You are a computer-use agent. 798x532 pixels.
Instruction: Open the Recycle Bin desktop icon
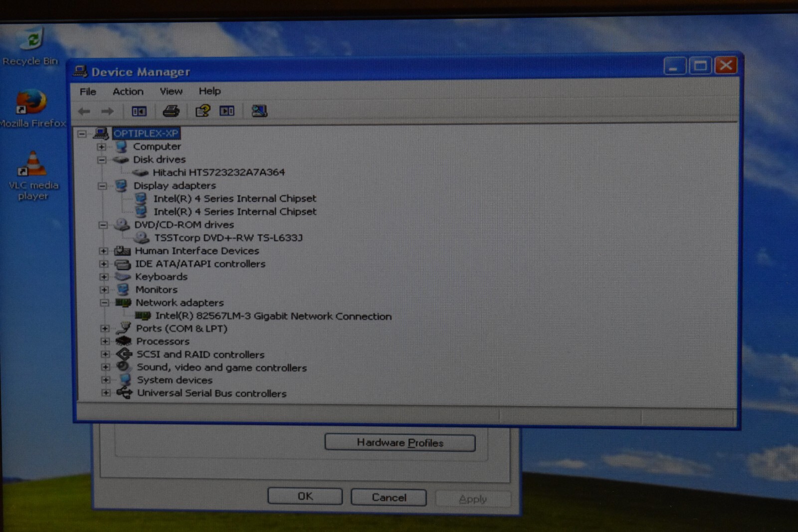pos(30,46)
